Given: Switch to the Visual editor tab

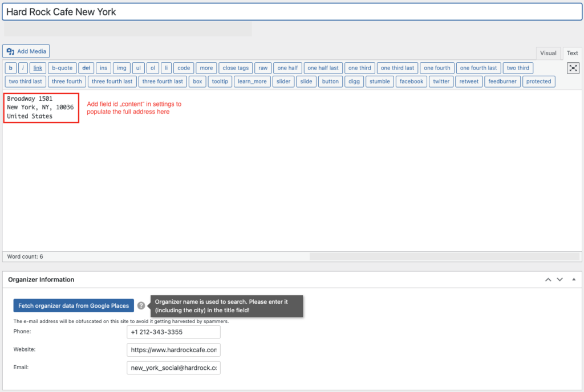Looking at the screenshot, I should point(548,53).
